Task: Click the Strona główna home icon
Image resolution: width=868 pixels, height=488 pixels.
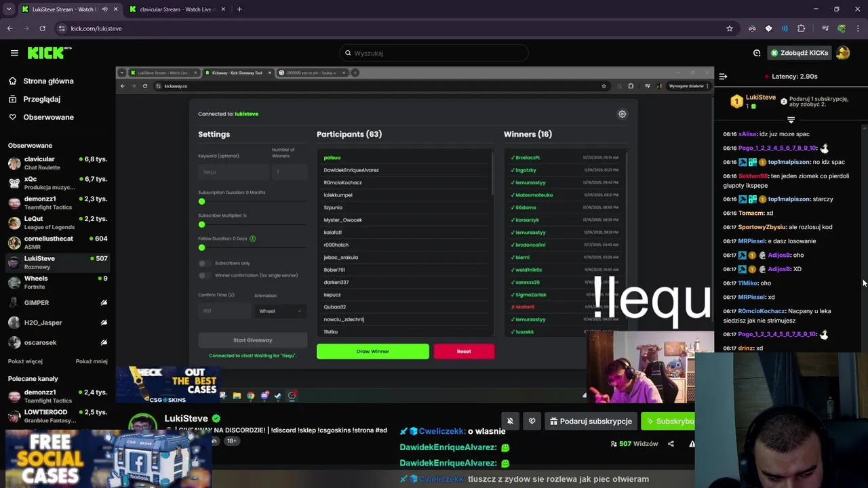Action: (x=12, y=81)
